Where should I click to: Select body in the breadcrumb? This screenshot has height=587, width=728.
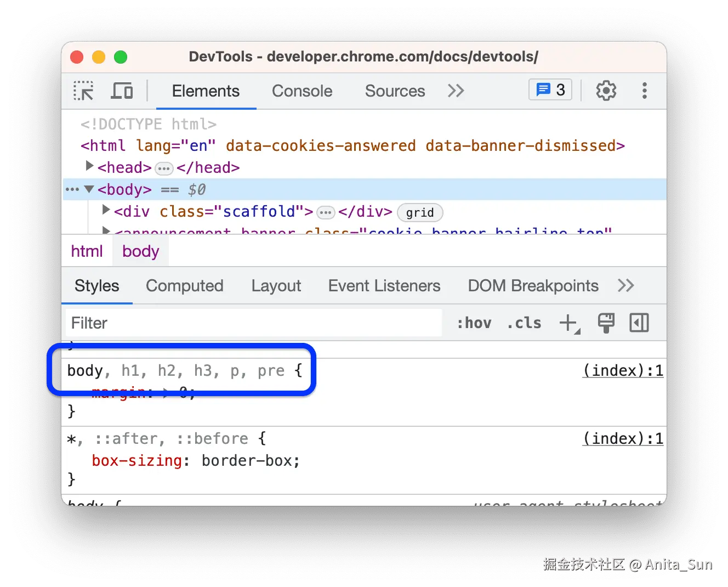[141, 251]
